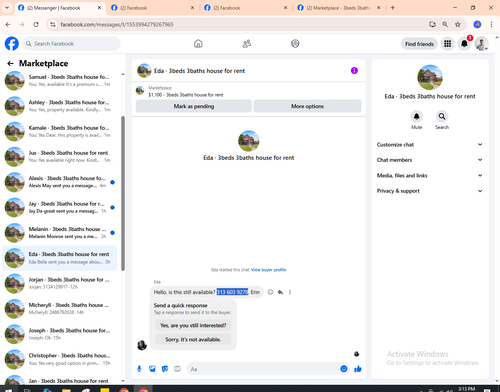Open Samuel's house for rent conversation

60,80
